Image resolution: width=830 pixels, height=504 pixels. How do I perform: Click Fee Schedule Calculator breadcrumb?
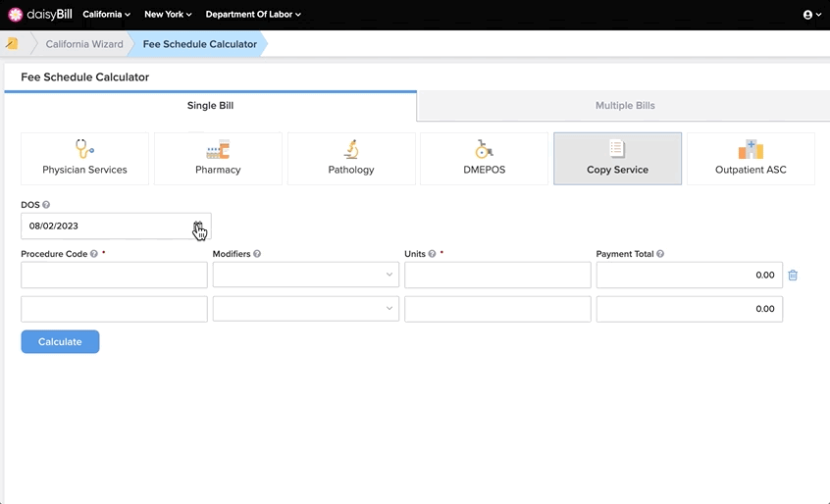(199, 44)
